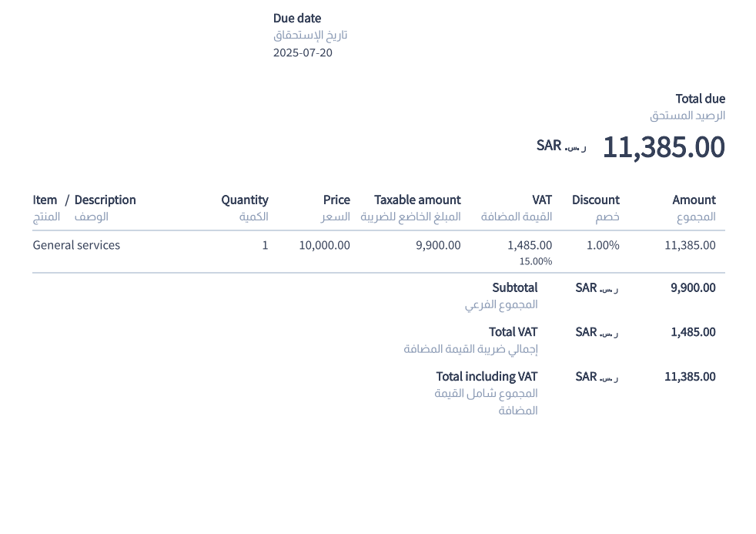This screenshot has width=756, height=534.
Task: Select the large 11,385.00 total due figure
Action: click(x=663, y=147)
